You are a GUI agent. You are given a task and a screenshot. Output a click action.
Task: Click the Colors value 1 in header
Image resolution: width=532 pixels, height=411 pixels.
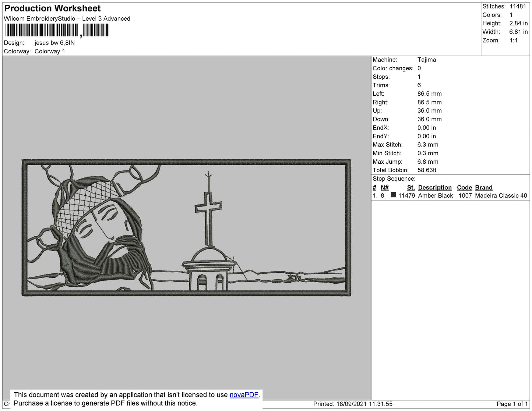[x=511, y=15]
